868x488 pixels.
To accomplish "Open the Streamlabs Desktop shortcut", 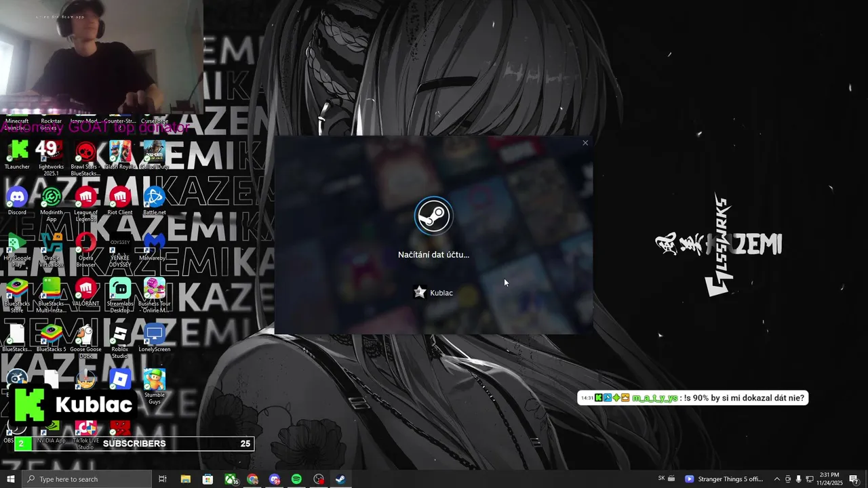I will coord(120,295).
